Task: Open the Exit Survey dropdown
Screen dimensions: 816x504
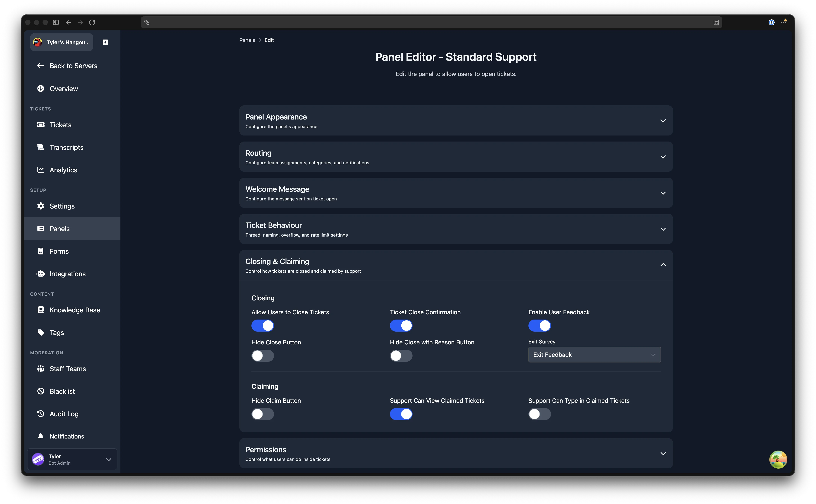Action: click(594, 355)
